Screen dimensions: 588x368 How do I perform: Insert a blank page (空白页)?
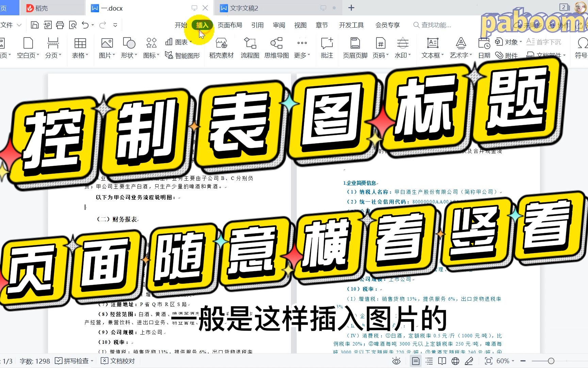pyautogui.click(x=28, y=48)
